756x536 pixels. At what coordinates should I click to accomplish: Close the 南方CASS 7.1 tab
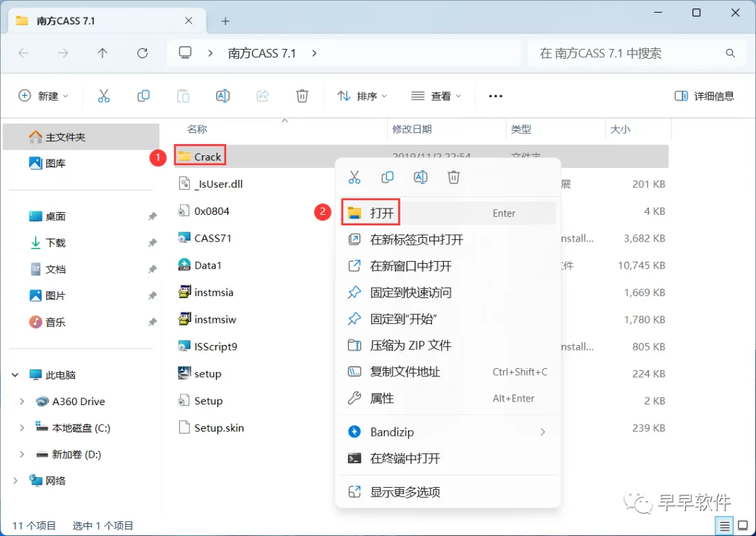click(x=188, y=20)
